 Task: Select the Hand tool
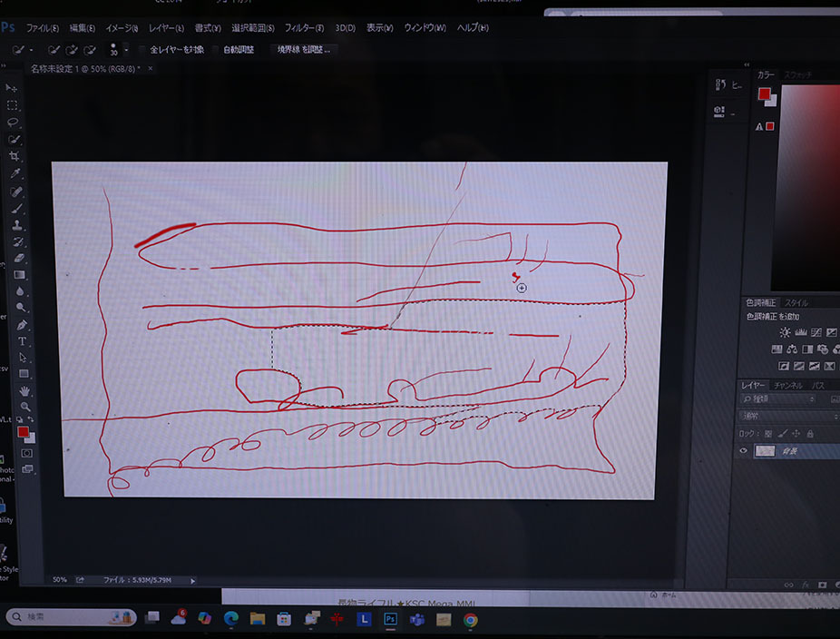tap(24, 391)
